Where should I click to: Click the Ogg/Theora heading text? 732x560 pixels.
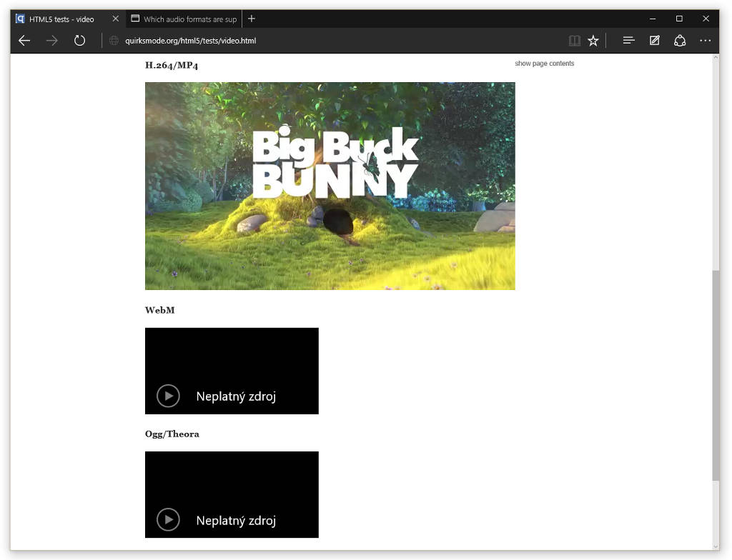(172, 434)
